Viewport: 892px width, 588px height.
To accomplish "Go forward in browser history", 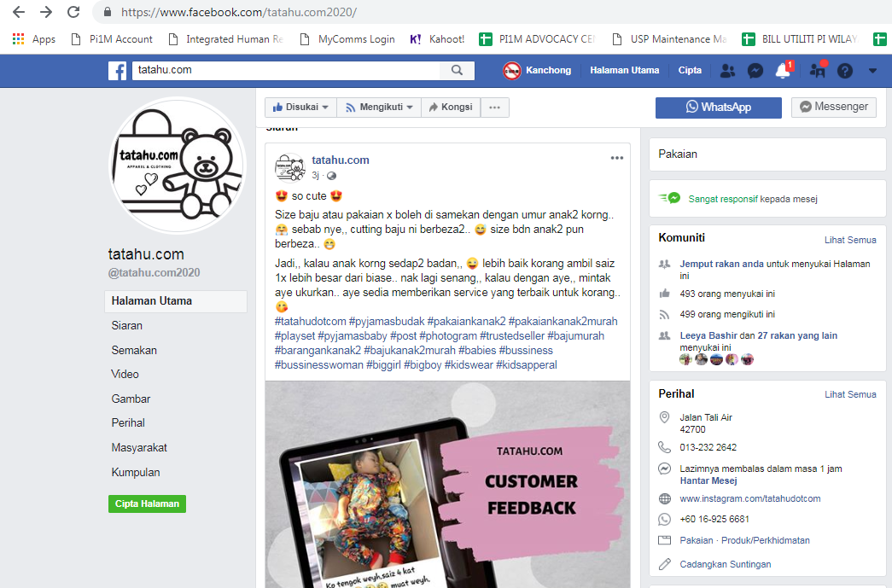I will click(46, 12).
